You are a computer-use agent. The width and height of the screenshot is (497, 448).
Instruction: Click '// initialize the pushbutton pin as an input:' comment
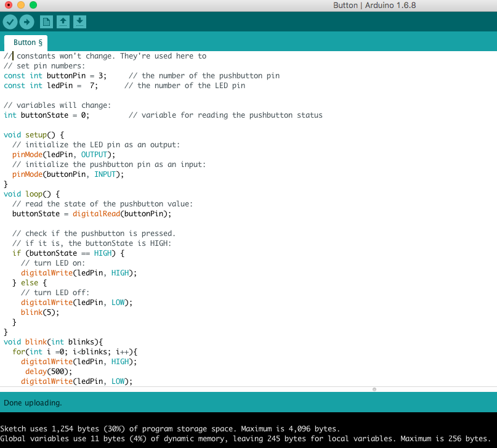pyautogui.click(x=109, y=165)
